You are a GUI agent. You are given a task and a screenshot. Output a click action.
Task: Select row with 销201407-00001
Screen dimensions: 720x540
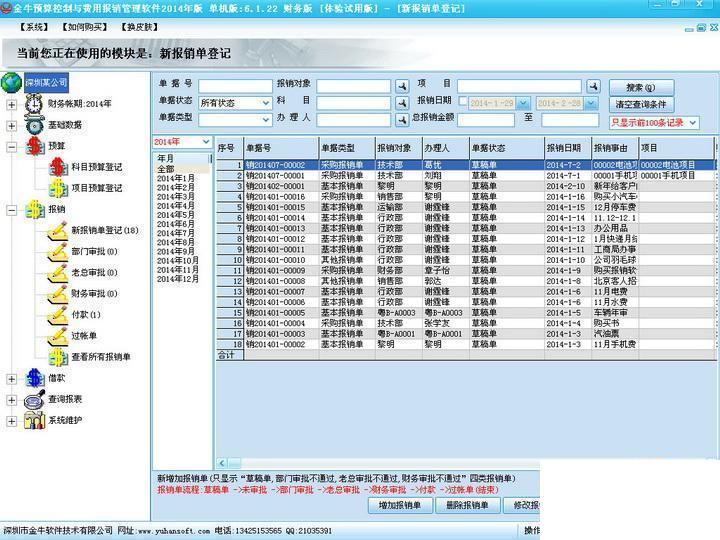(x=466, y=175)
